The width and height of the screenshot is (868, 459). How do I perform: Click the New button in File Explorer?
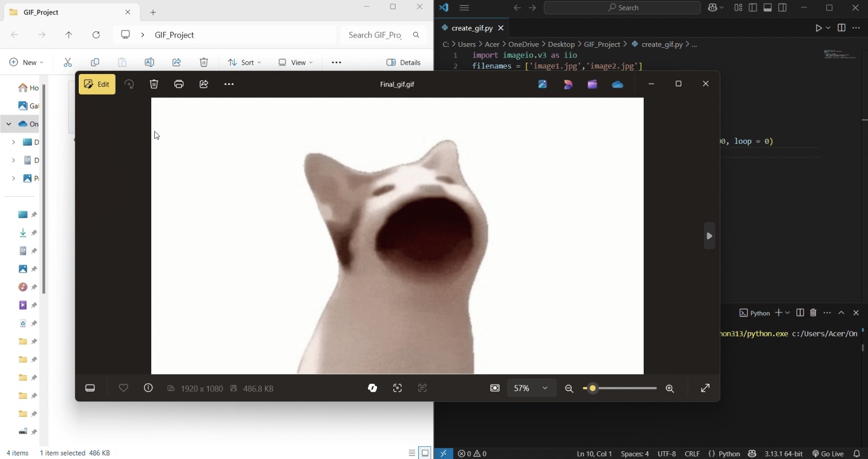(x=27, y=62)
